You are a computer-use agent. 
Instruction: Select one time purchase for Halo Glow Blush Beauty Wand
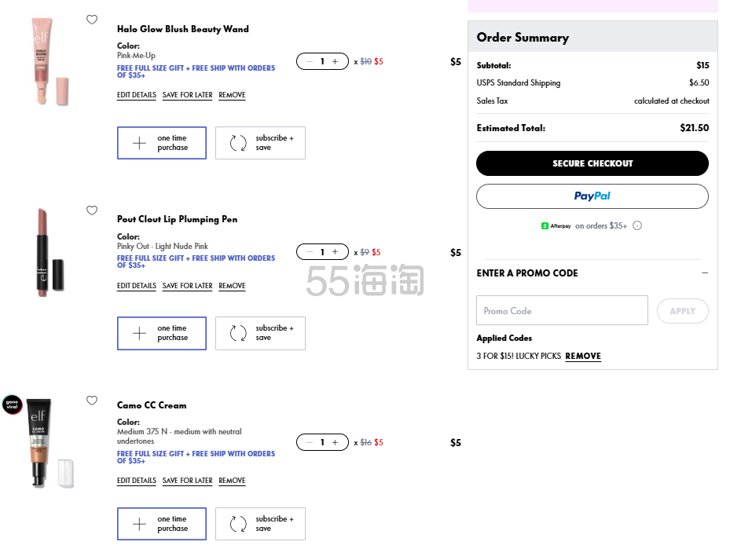[162, 143]
